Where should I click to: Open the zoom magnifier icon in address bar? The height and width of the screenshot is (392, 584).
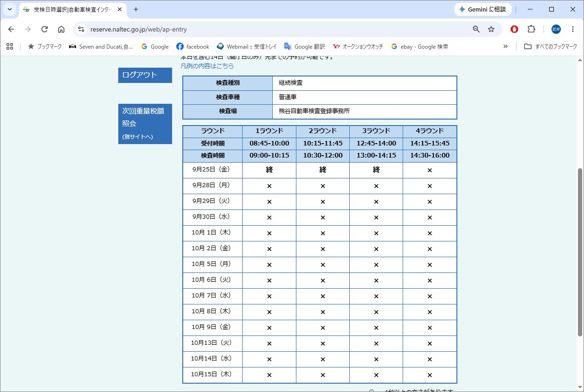pyautogui.click(x=476, y=29)
